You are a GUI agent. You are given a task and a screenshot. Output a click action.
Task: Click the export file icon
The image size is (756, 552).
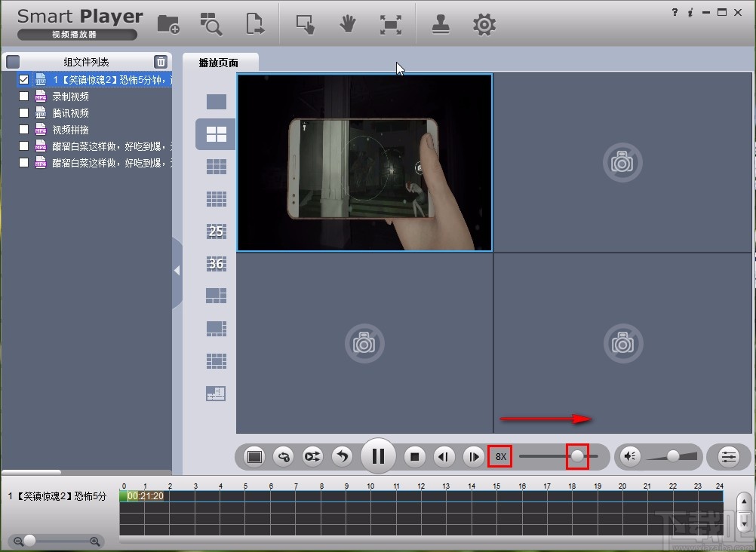(256, 24)
